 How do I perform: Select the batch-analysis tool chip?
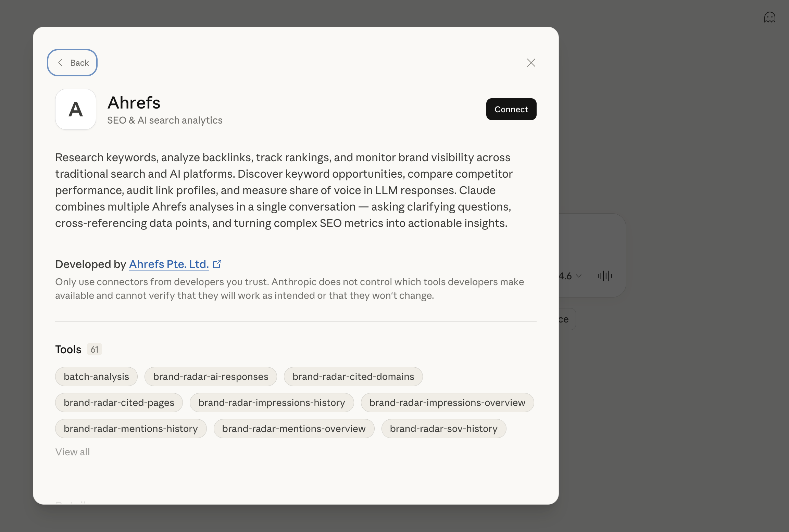[96, 377]
